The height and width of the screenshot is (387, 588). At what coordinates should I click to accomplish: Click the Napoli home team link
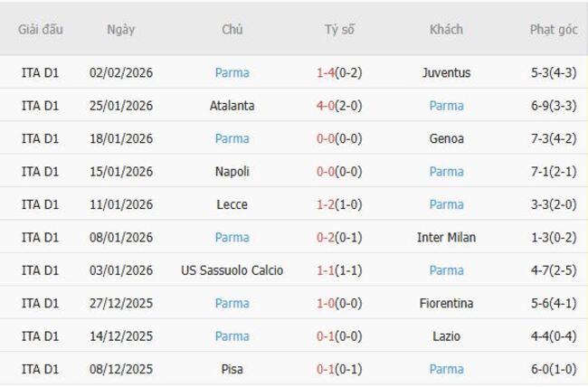(x=232, y=172)
